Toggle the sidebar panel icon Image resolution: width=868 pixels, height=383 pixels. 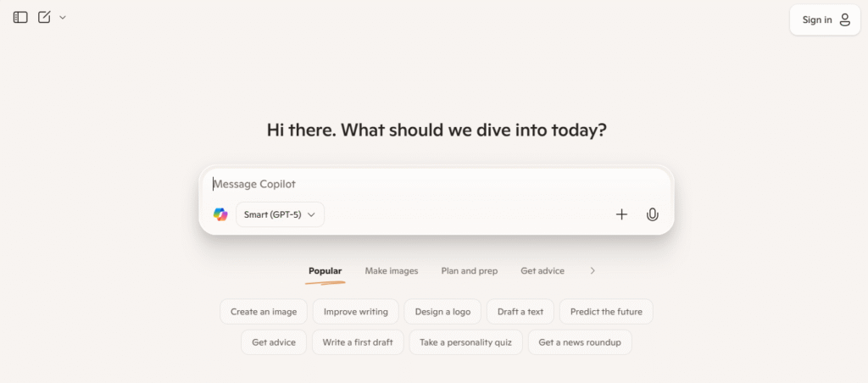[x=20, y=18]
